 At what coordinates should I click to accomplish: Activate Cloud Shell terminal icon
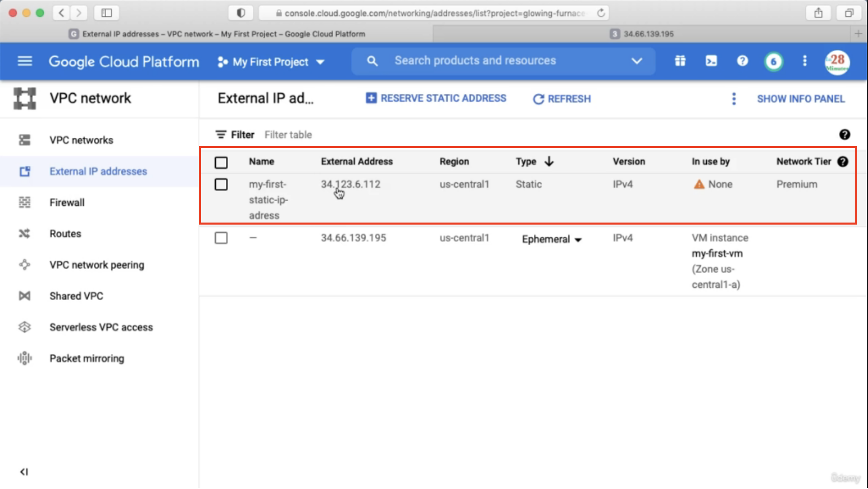[x=711, y=61]
